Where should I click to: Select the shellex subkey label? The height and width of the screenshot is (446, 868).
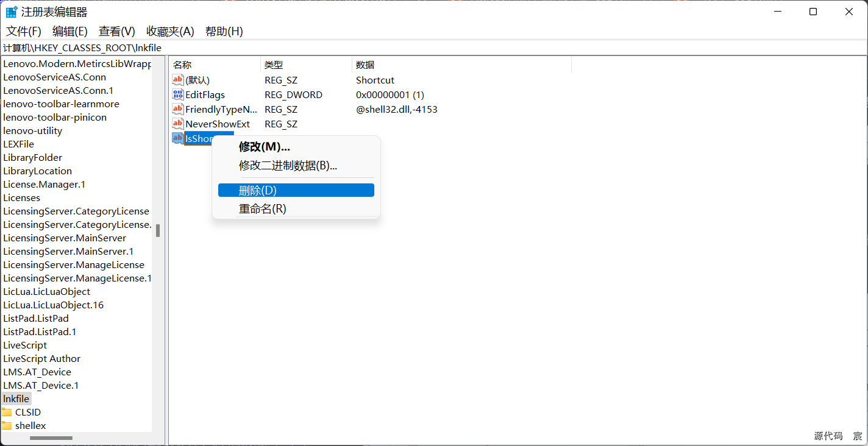[x=30, y=426]
